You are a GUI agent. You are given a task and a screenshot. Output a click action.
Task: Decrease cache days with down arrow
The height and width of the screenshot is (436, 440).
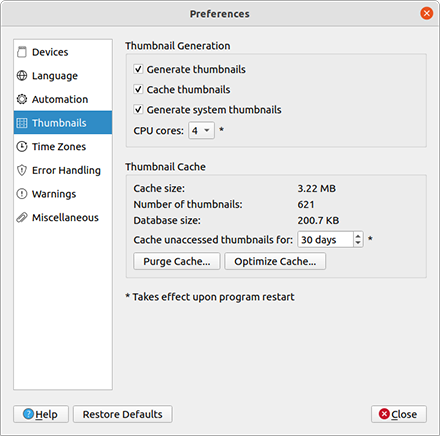click(358, 243)
